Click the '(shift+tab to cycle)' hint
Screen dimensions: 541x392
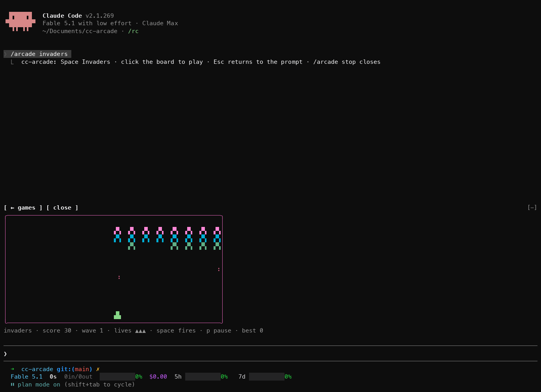pos(100,385)
